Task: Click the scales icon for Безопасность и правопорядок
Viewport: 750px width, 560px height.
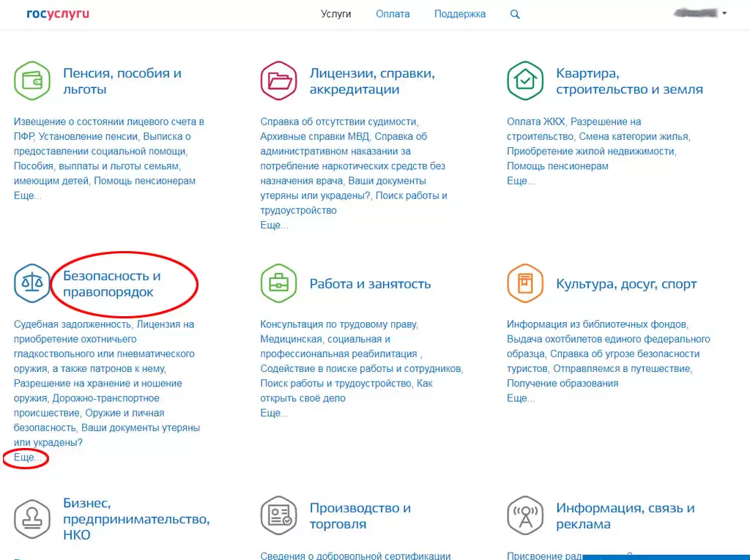Action: click(32, 283)
